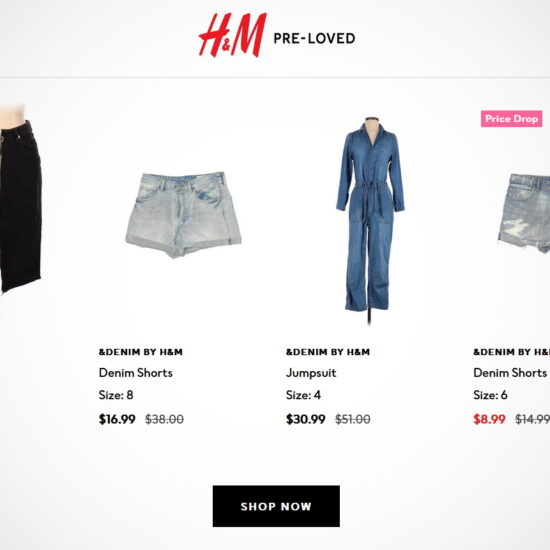Click the Size: 6 label
The image size is (550, 550).
(x=490, y=395)
